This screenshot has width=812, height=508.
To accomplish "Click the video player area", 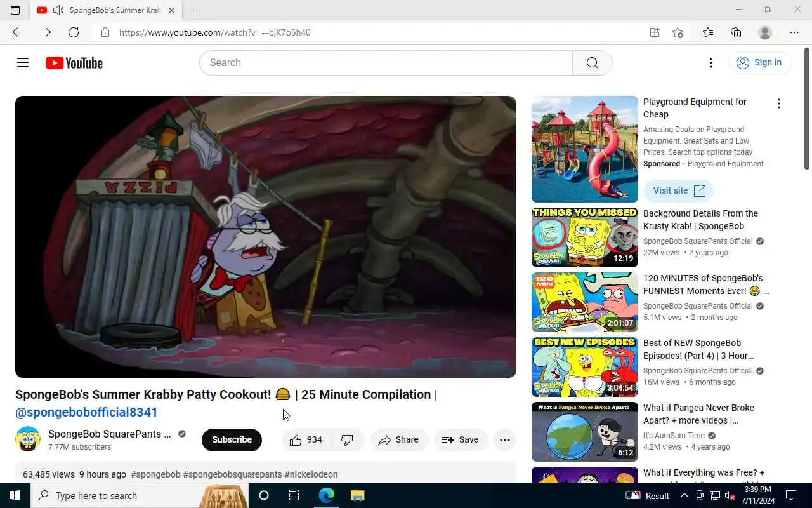I will coord(266,237).
